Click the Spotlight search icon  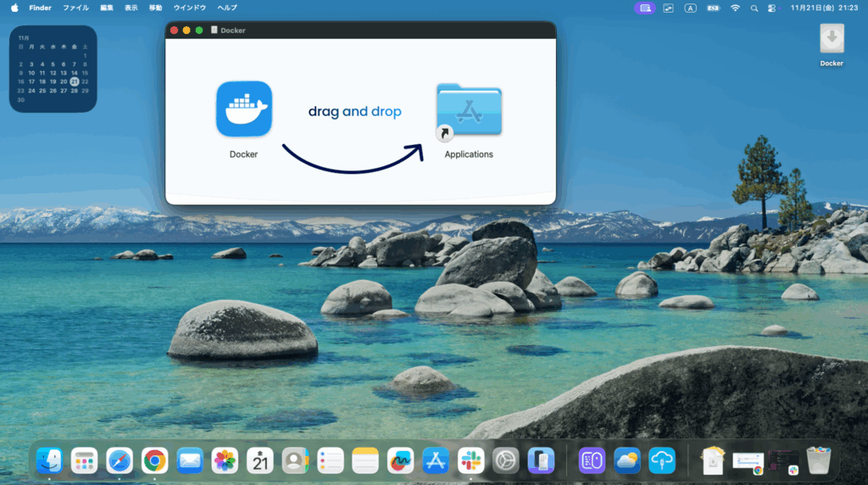[754, 8]
